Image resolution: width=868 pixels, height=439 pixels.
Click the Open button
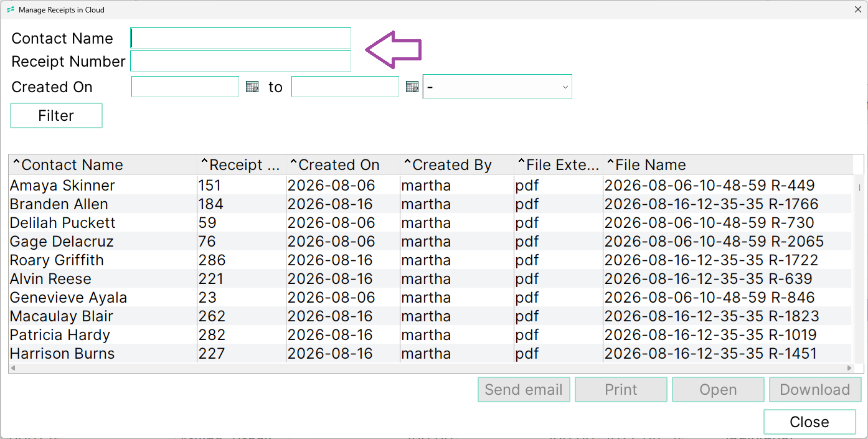[x=718, y=390]
